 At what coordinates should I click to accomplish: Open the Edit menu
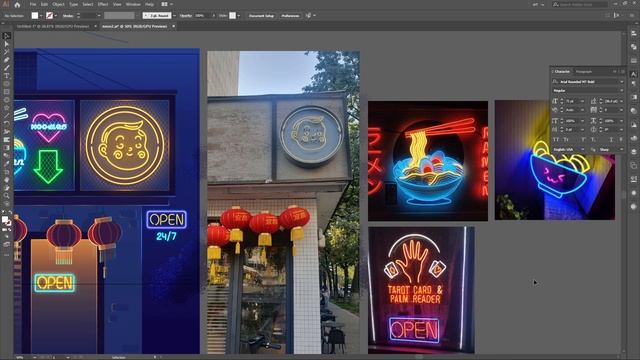pos(44,4)
